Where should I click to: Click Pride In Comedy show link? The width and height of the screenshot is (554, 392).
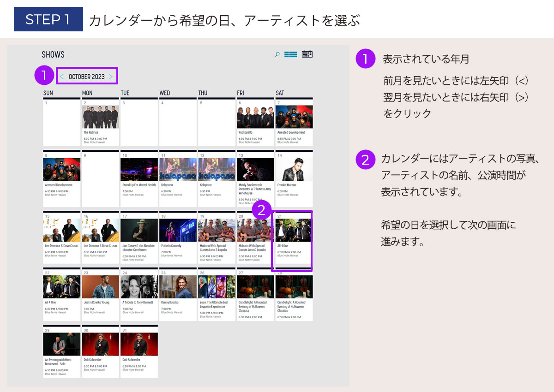coord(171,246)
